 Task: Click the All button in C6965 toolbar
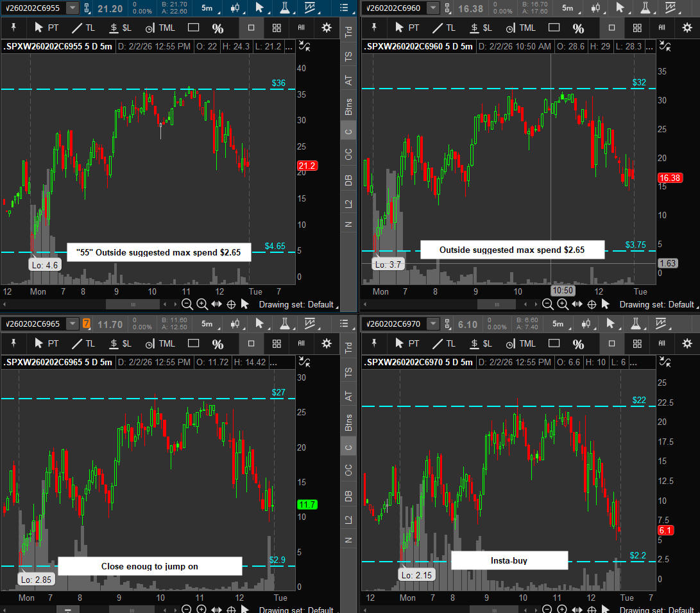(x=302, y=343)
